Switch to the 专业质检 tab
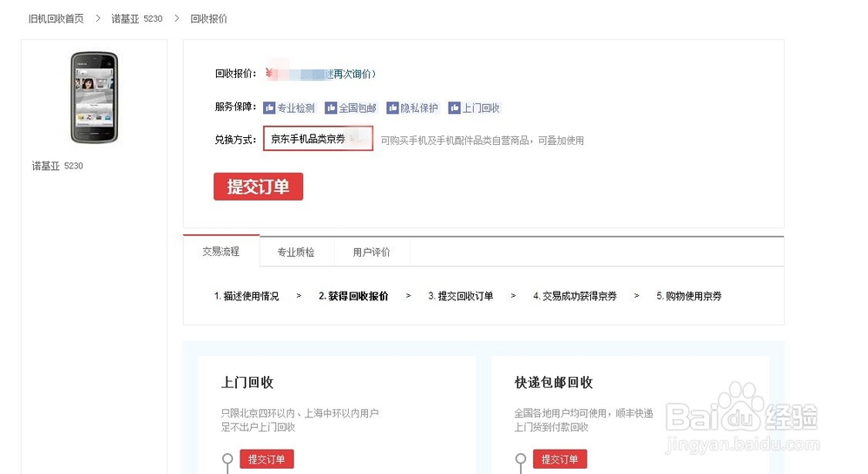 (x=296, y=252)
